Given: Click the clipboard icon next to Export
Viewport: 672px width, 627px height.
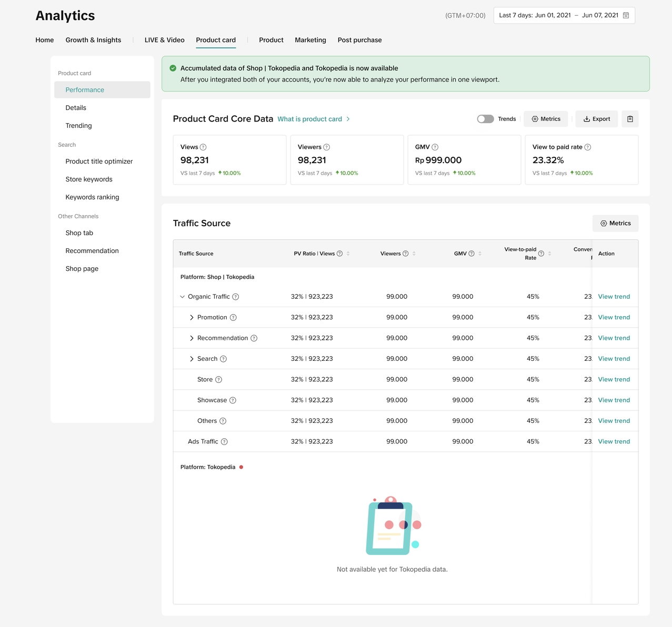Looking at the screenshot, I should click(630, 119).
